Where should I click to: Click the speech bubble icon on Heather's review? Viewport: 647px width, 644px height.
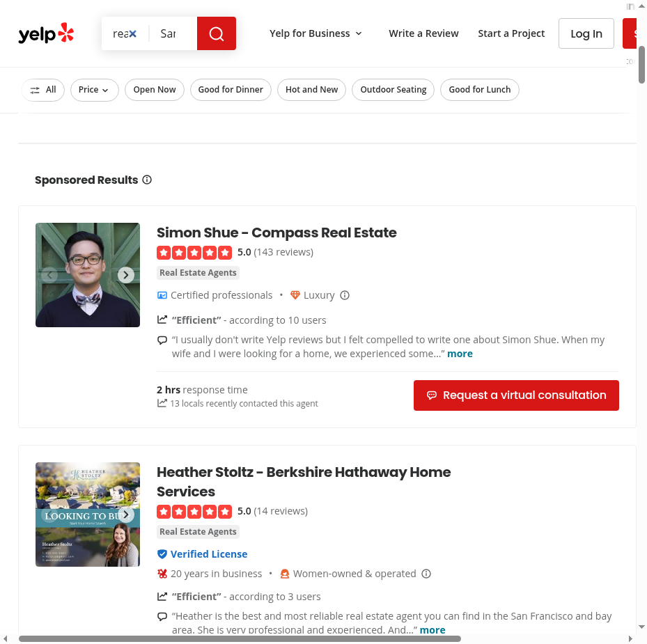pos(162,616)
